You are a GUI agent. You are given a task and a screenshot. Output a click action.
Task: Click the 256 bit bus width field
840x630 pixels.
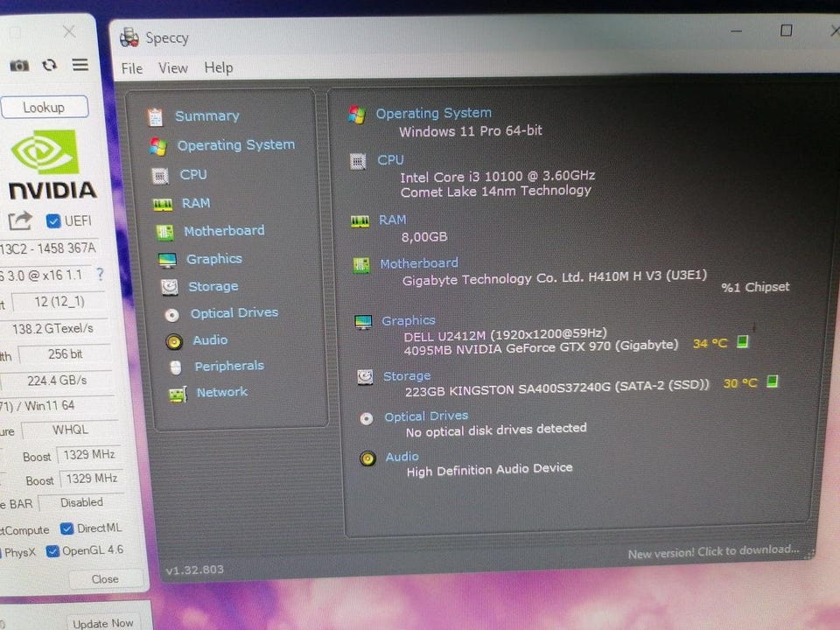(x=65, y=354)
